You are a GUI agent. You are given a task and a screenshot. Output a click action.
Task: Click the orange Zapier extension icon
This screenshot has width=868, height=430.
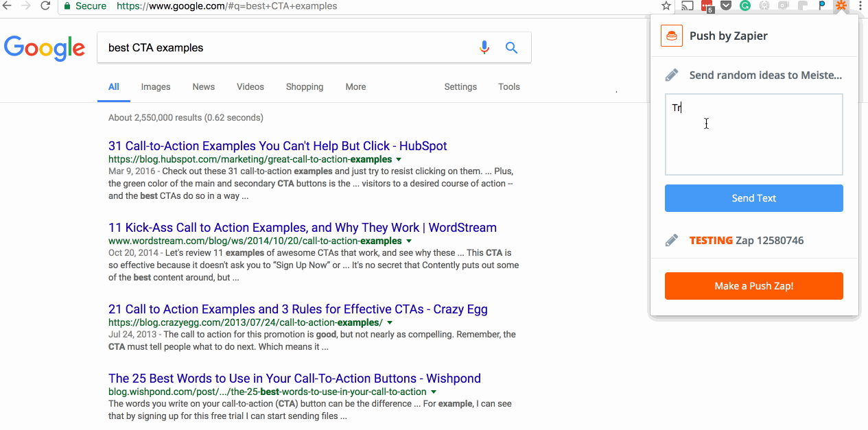tap(841, 6)
